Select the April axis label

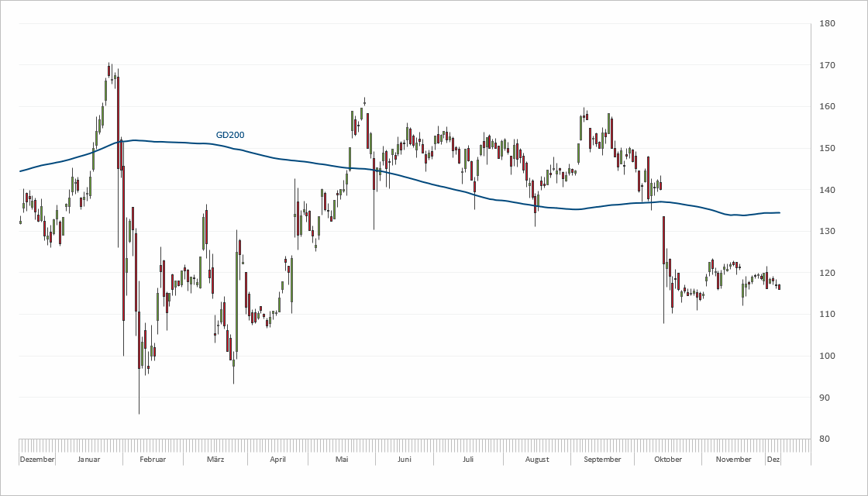[x=277, y=459]
